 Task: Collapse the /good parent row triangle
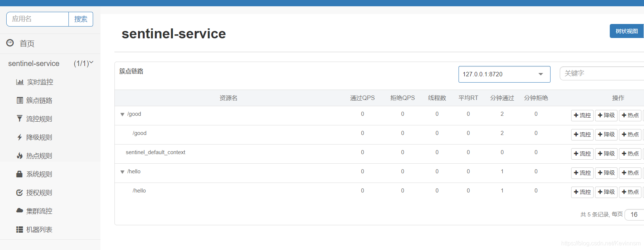[x=123, y=114]
